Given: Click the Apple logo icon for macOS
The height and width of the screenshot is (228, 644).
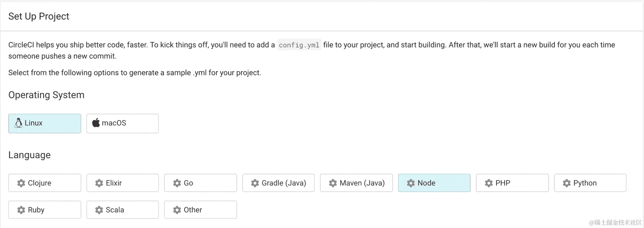Looking at the screenshot, I should (x=96, y=123).
